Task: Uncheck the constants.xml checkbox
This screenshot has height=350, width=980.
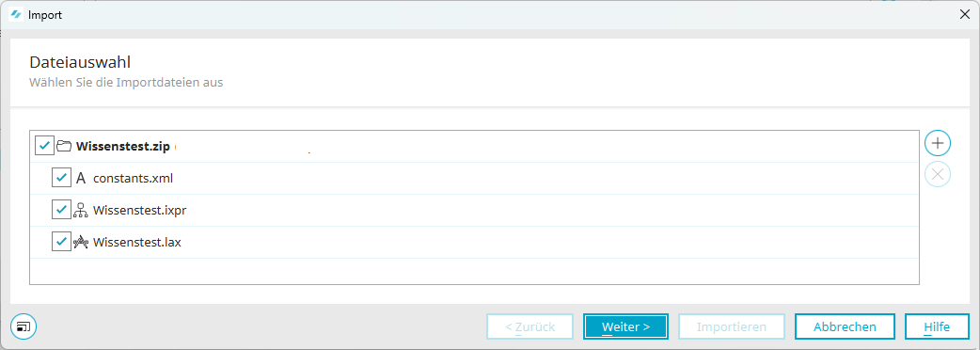Action: click(61, 178)
